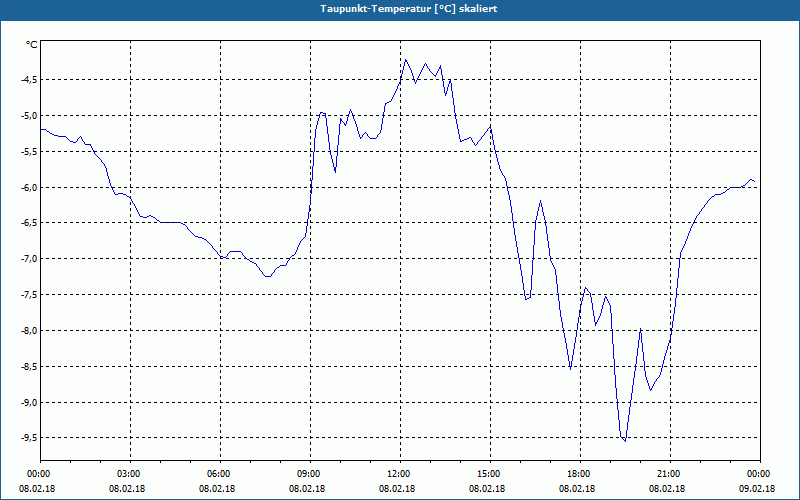Click the 08.02.18 date under 03:00

(x=127, y=489)
